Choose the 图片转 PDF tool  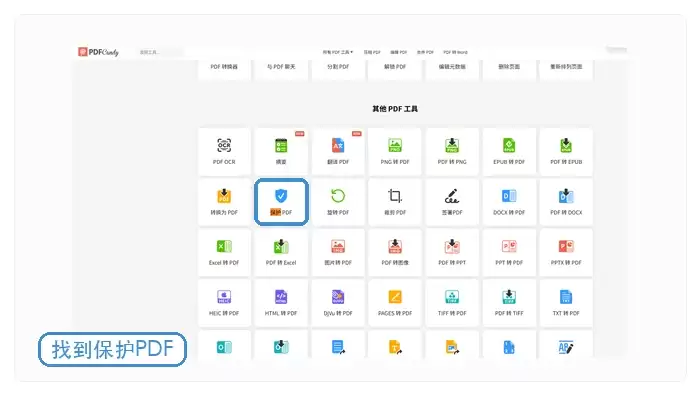click(338, 253)
